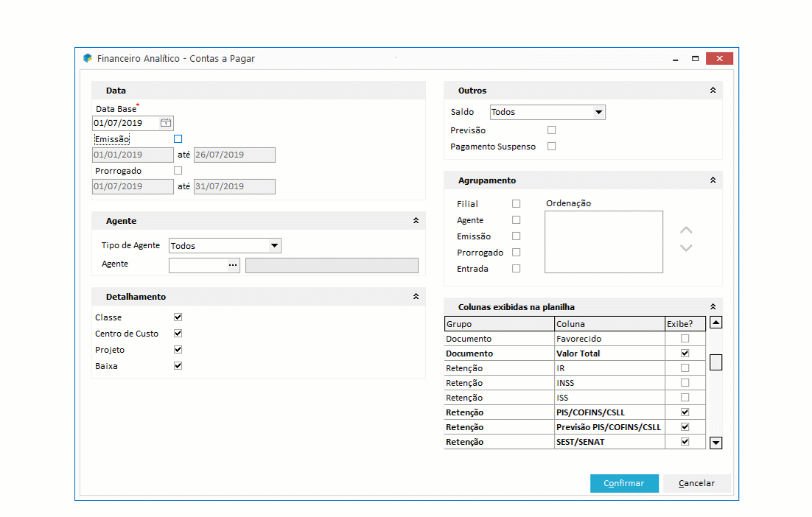Click the Grupo column header
Screen dimensions: 812x517
[x=500, y=324]
